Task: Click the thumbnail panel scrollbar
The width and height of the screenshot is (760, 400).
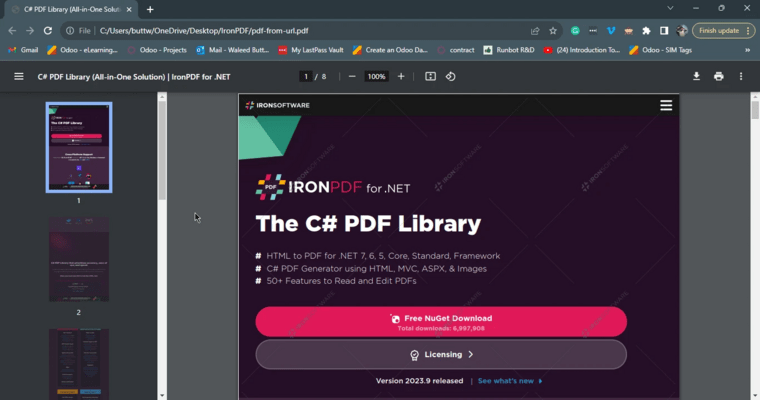Action: click(x=162, y=150)
